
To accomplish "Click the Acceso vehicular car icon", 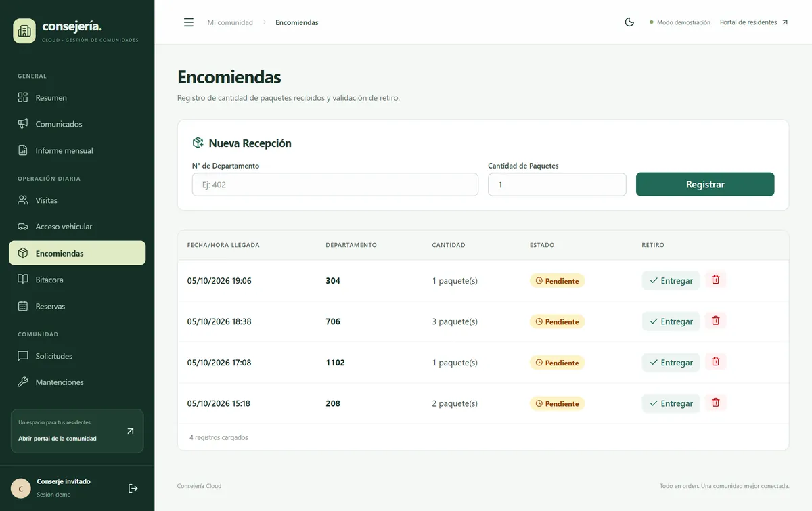I will pos(23,227).
